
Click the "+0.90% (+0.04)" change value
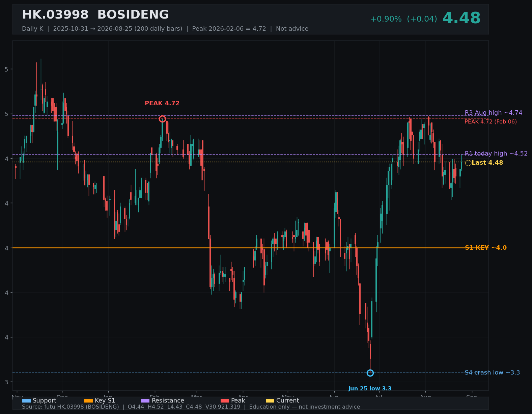403,19
